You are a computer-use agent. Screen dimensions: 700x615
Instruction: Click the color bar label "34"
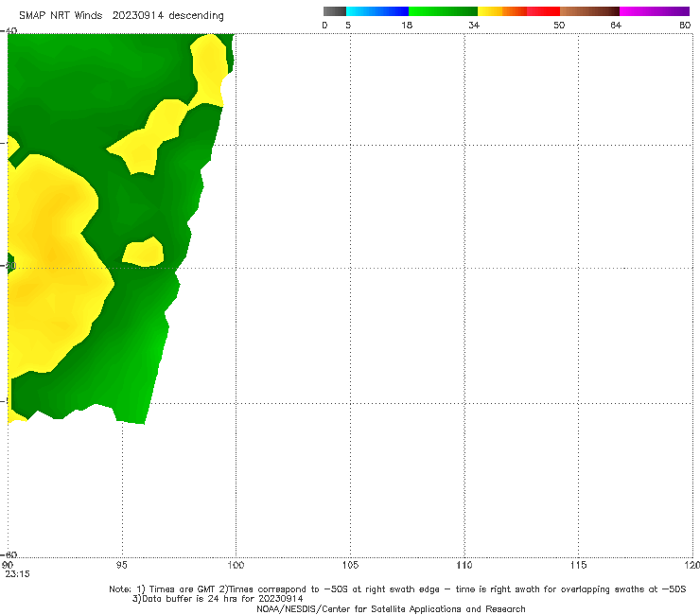[474, 25]
